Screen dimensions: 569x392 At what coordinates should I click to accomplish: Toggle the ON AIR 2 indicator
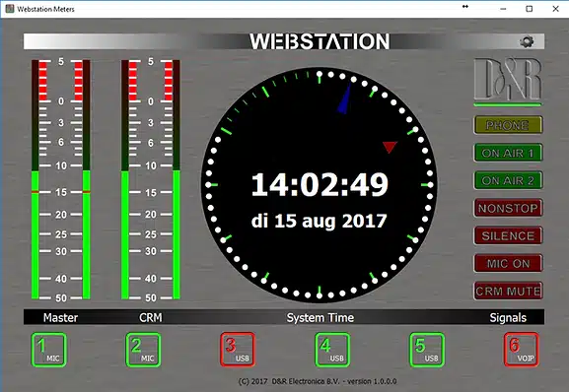click(x=508, y=180)
